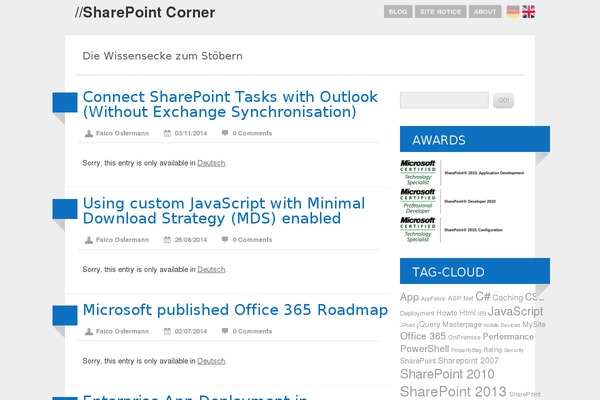Open the SharePoint 2010 Application Development certification badge
This screenshot has height=400, width=600.
(462, 173)
